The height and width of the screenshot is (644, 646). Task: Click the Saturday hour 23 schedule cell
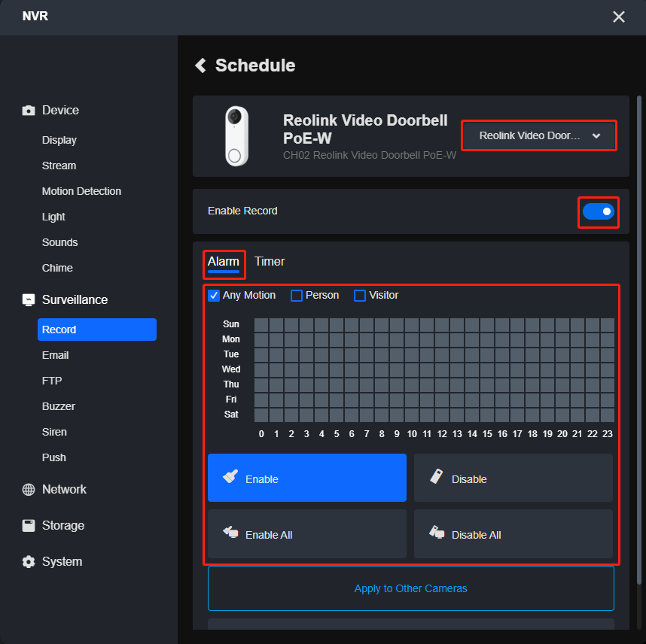point(608,415)
